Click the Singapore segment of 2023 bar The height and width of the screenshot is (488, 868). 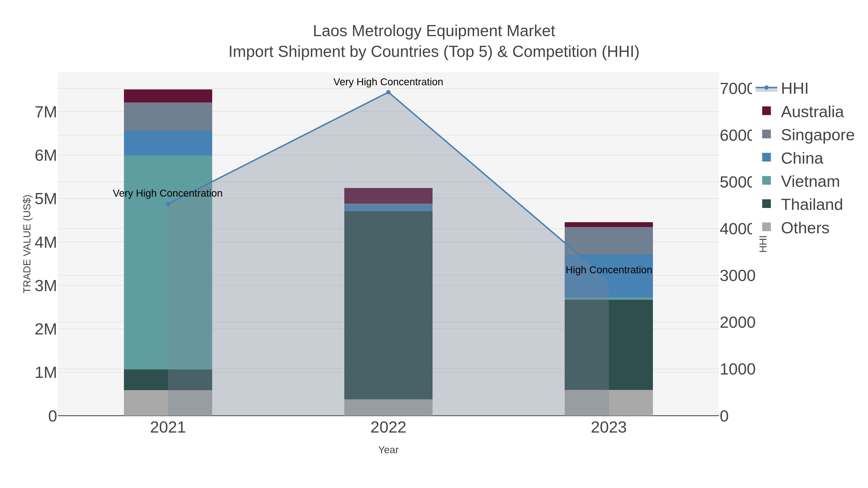609,241
